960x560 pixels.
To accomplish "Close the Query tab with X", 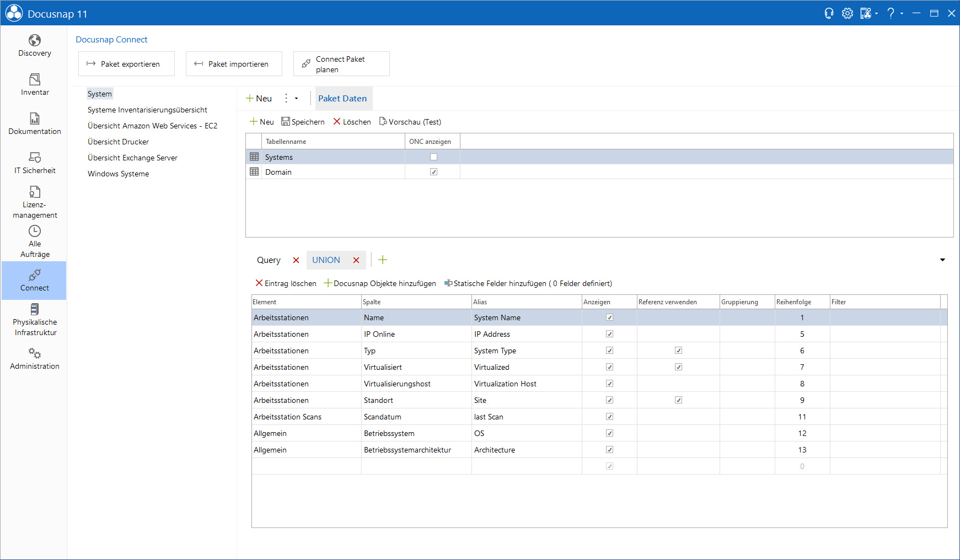I will tap(296, 260).
